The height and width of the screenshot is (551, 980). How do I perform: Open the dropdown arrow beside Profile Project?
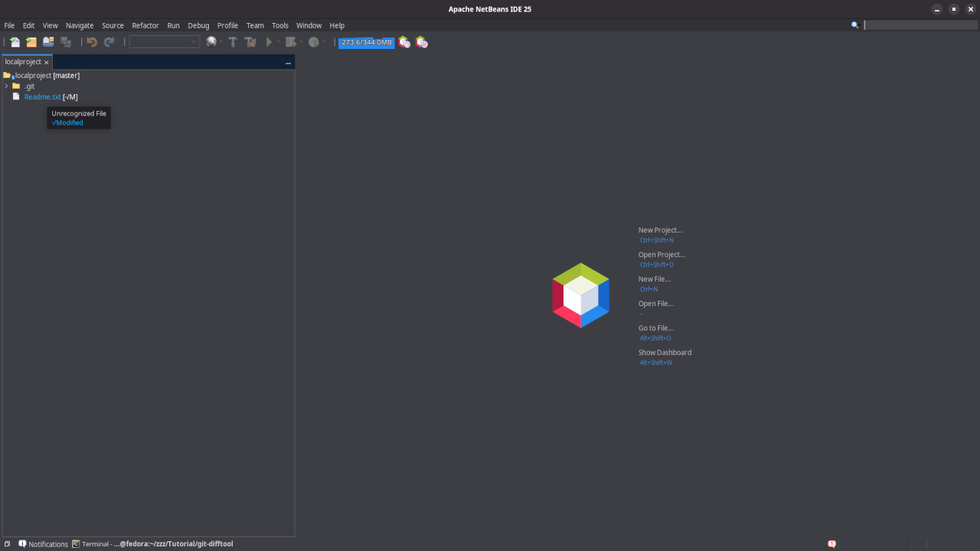point(324,42)
